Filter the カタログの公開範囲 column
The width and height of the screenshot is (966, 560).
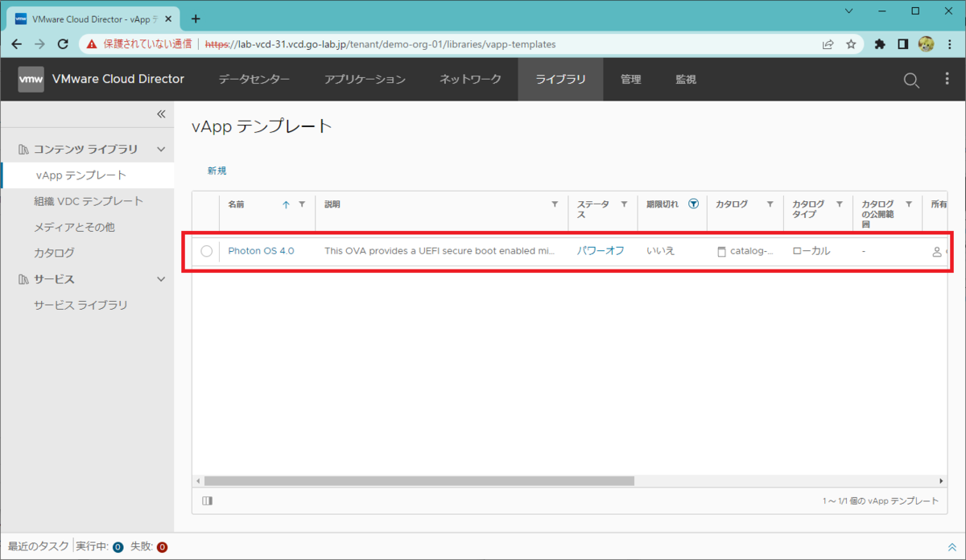(909, 204)
